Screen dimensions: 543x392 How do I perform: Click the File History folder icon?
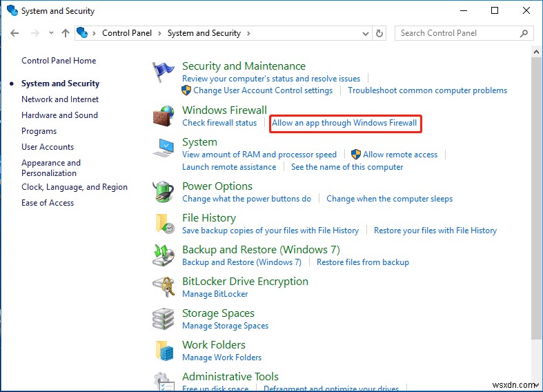164,224
